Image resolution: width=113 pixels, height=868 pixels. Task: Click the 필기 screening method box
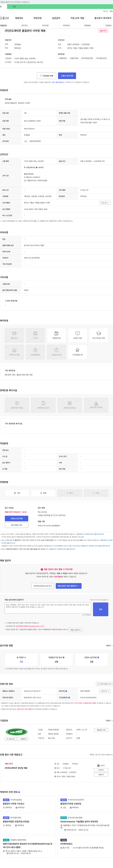click(69, 493)
